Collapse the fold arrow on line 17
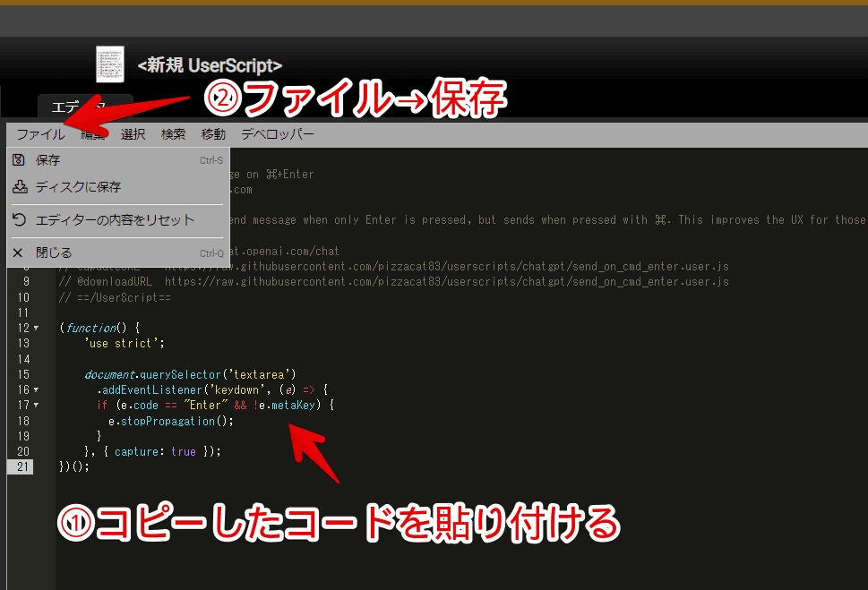Viewport: 868px width, 590px height. click(36, 406)
